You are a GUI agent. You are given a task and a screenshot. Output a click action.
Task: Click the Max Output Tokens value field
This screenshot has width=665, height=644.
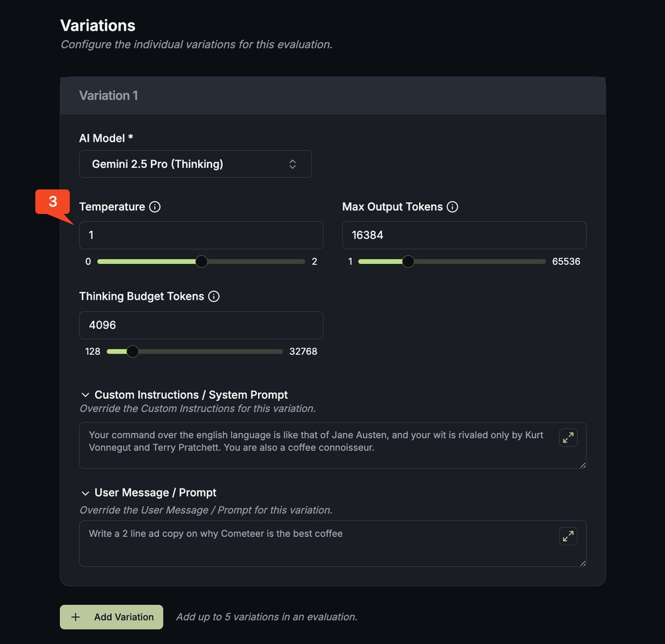[x=464, y=235]
